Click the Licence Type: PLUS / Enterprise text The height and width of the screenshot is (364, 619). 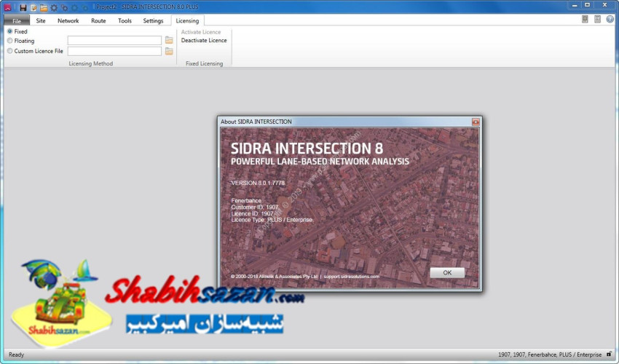point(272,220)
